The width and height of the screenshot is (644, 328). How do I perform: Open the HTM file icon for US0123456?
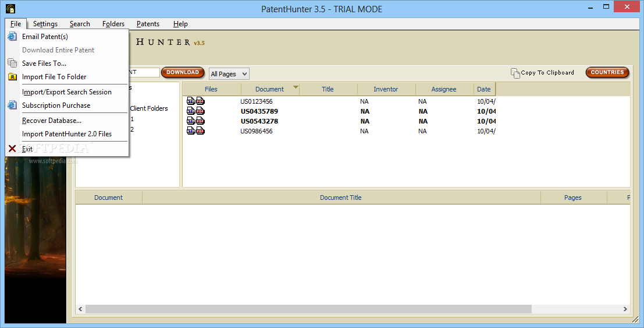tap(191, 101)
